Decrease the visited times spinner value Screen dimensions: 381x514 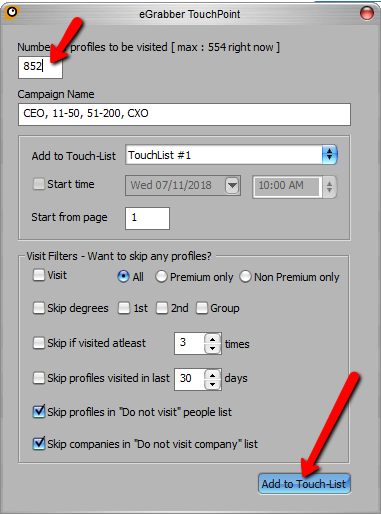[x=213, y=349]
